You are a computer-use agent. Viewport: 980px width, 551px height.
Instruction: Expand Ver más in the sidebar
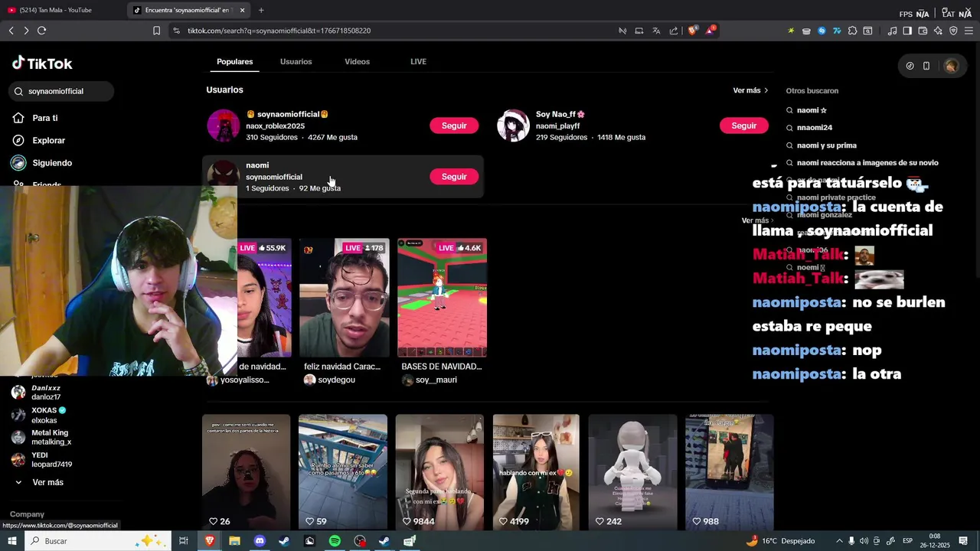coord(40,483)
